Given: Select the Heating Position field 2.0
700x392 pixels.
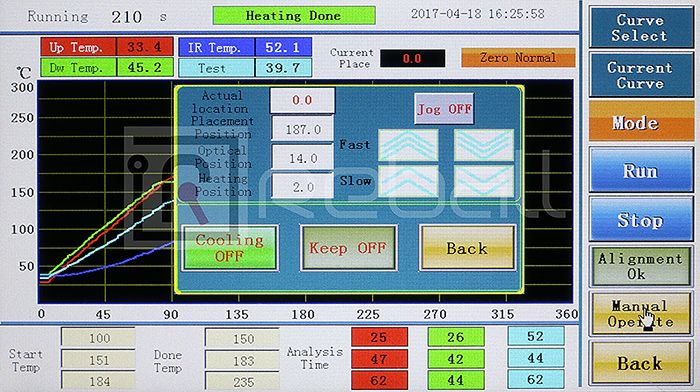Looking at the screenshot, I should click(x=303, y=187).
